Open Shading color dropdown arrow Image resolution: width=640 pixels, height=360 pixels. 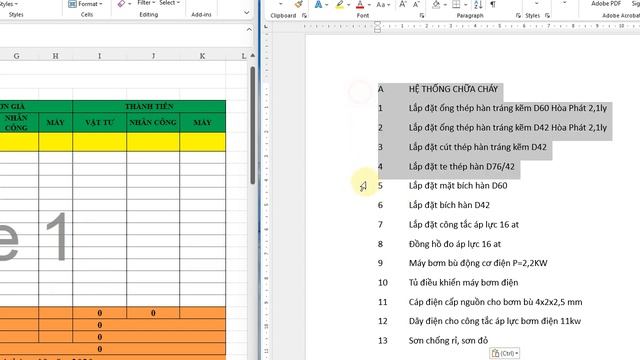click(x=445, y=5)
